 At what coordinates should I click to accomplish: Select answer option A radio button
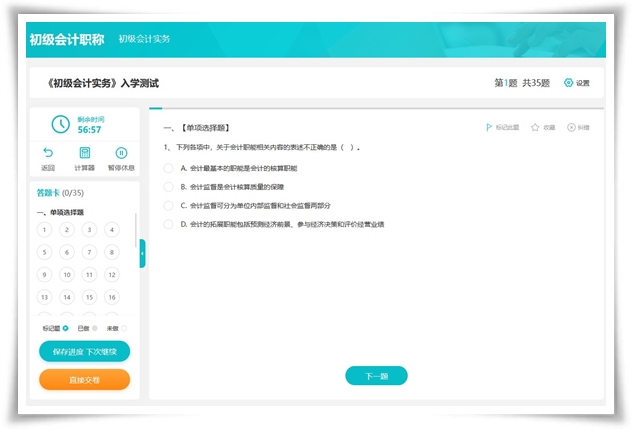[169, 168]
